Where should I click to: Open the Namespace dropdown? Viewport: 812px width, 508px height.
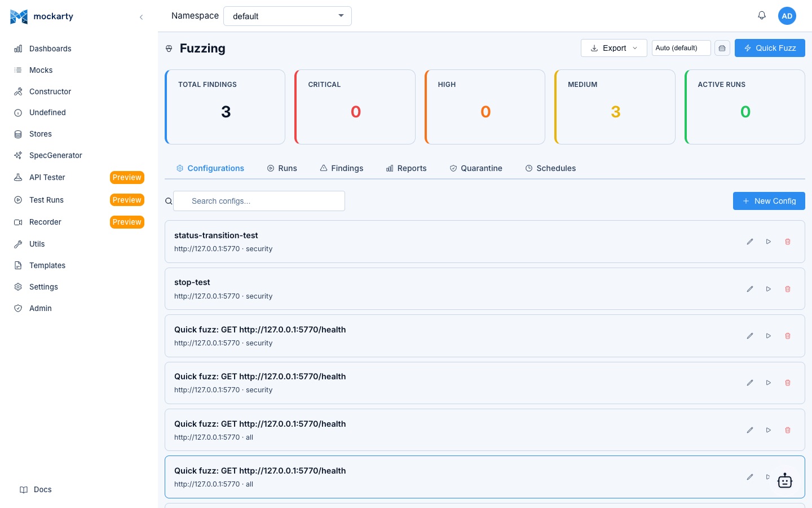[x=288, y=16]
